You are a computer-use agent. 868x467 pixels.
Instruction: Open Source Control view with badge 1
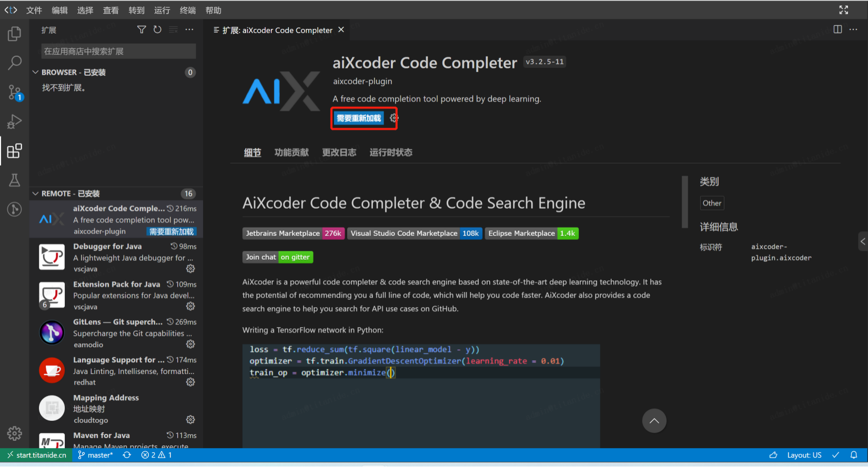point(14,93)
